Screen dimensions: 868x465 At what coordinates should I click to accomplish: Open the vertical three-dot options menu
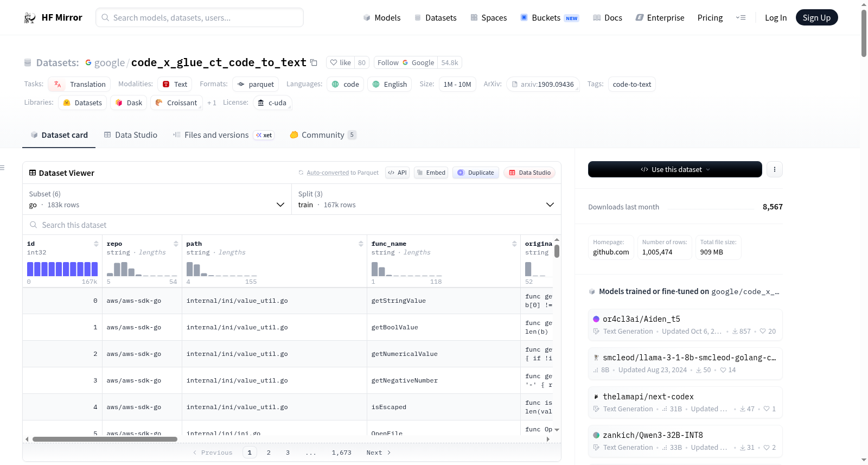(774, 169)
